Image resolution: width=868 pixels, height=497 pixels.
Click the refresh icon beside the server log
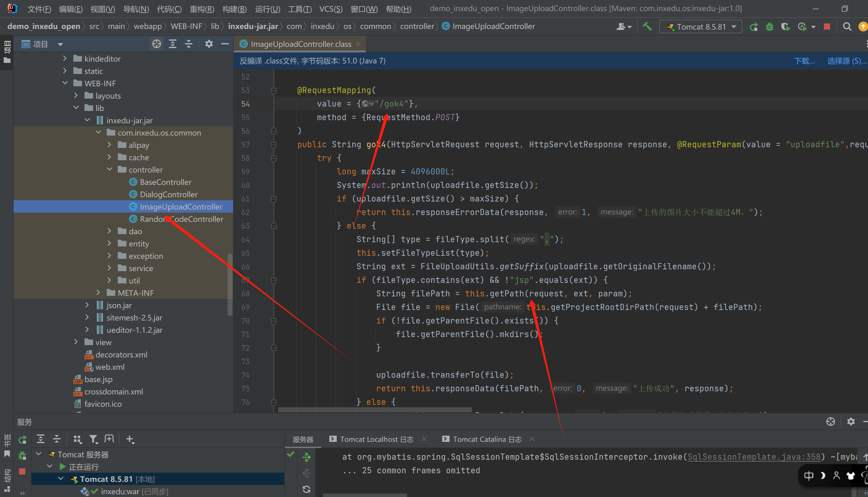click(306, 489)
